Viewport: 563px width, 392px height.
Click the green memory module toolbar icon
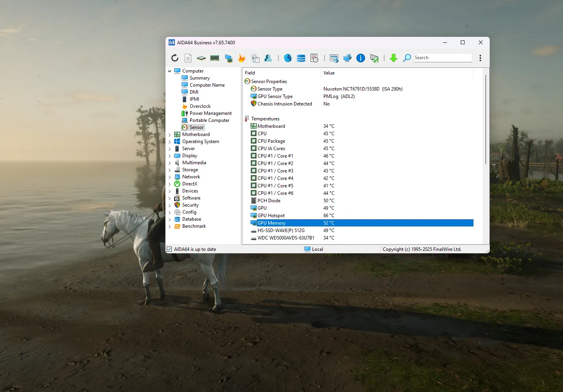tap(214, 58)
